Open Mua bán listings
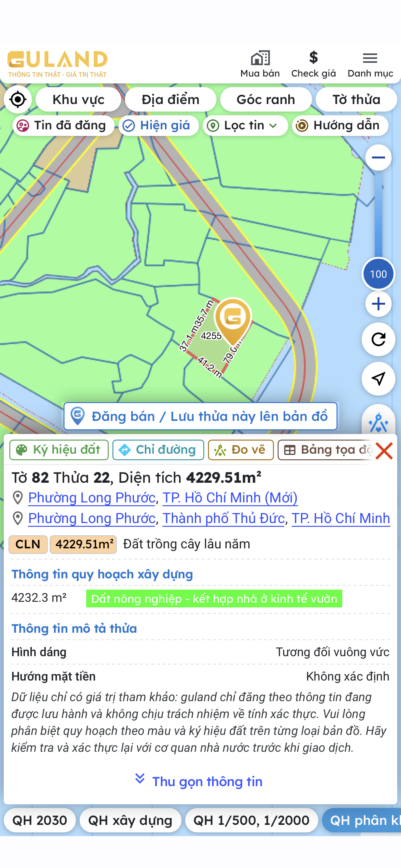Viewport: 401px width, 868px height. click(x=260, y=64)
